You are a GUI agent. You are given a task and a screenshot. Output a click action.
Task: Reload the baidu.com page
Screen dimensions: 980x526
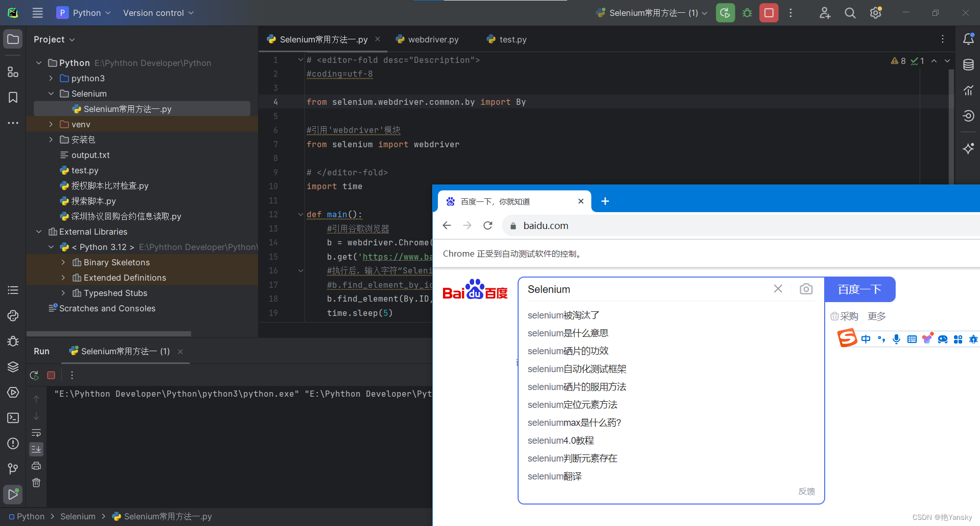tap(488, 225)
